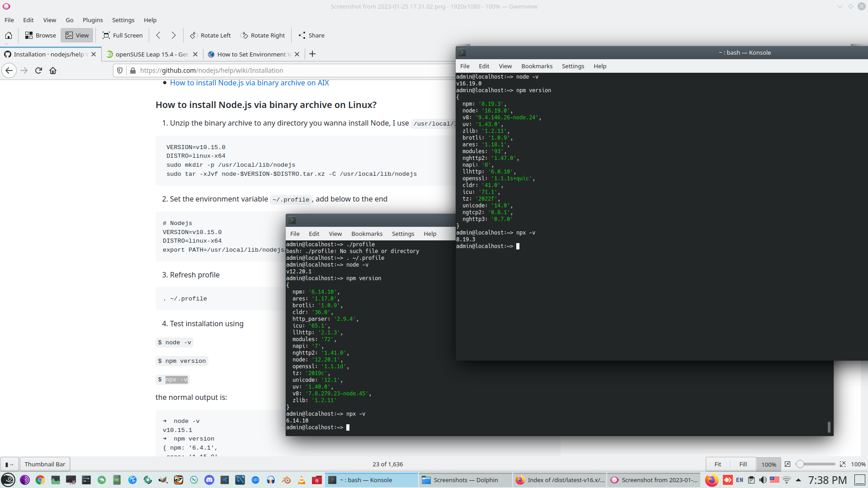Rotate the image left
This screenshot has height=488, width=868.
pos(210,35)
